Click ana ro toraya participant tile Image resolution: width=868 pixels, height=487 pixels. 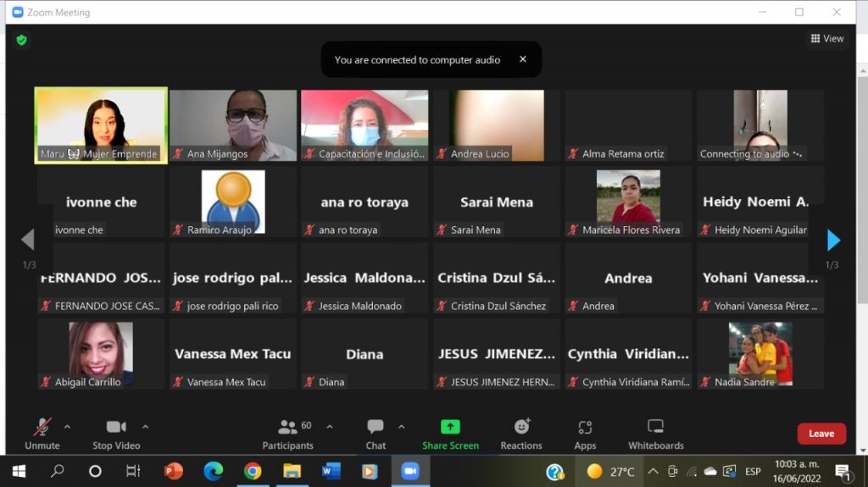364,202
